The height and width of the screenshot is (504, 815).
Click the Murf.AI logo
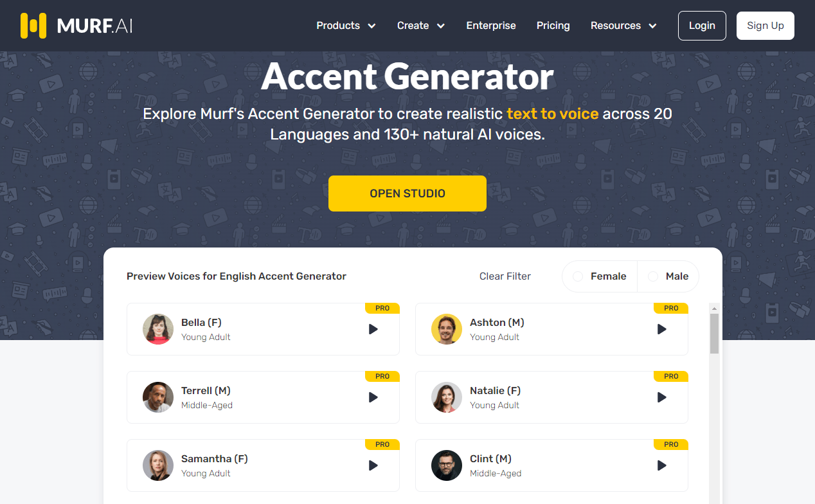point(75,25)
